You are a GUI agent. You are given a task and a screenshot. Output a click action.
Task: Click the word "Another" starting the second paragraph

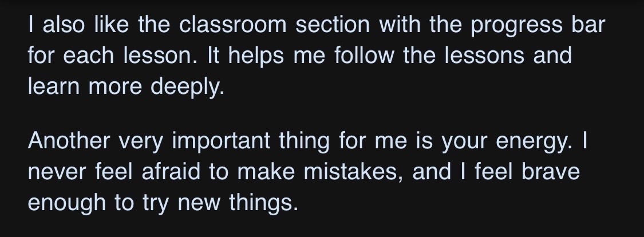click(x=68, y=141)
